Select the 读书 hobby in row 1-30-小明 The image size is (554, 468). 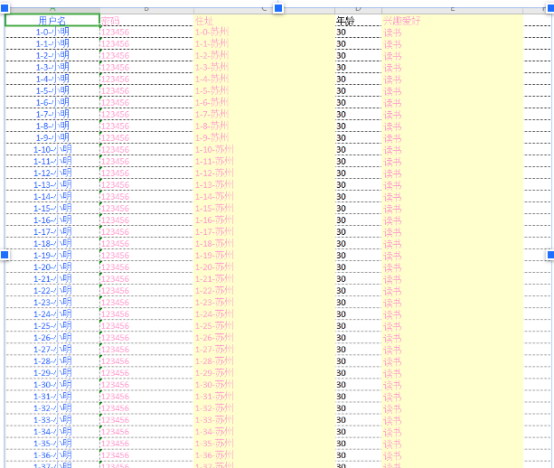tap(452, 384)
